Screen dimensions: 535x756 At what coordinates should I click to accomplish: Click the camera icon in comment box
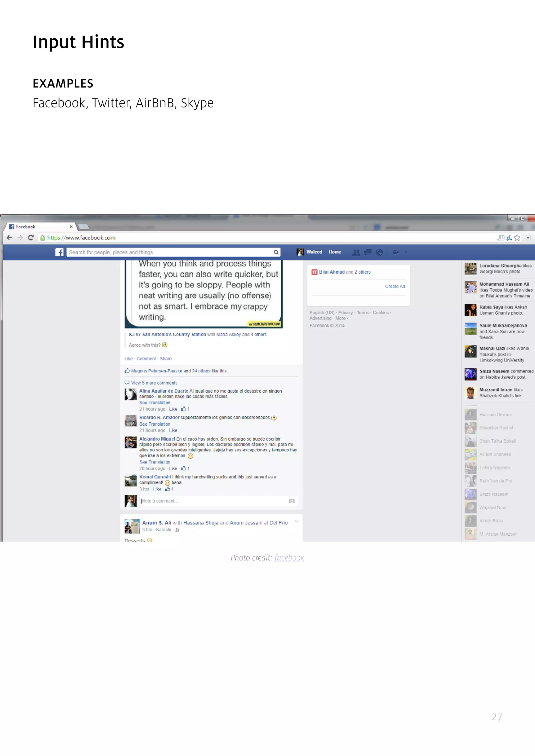(292, 501)
